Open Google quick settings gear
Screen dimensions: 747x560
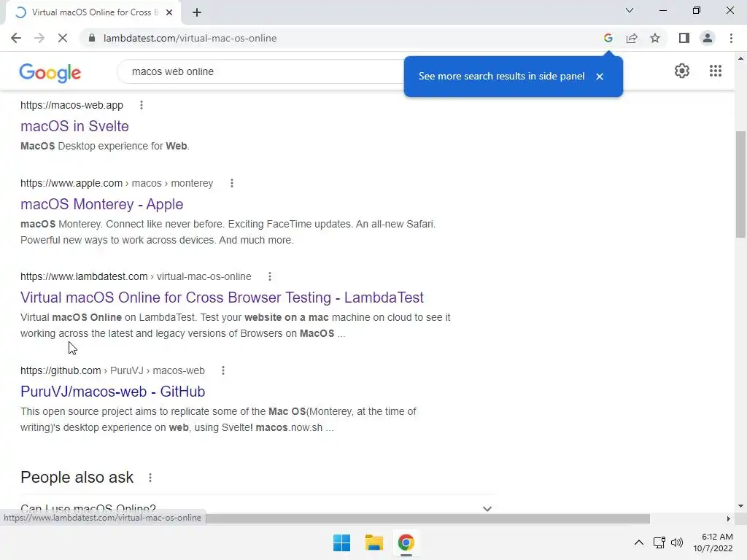(682, 71)
